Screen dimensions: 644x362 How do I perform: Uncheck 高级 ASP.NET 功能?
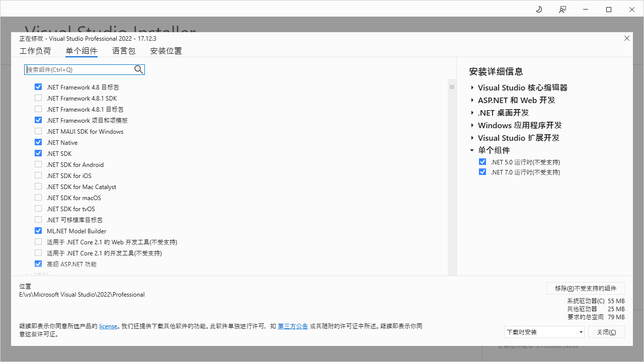coord(38,264)
